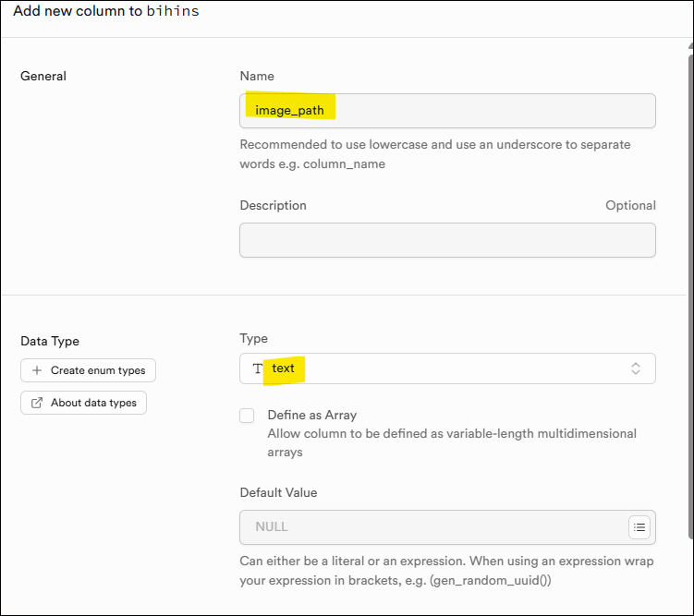Click the Create enum types button
Image resolution: width=694 pixels, height=616 pixels.
89,370
